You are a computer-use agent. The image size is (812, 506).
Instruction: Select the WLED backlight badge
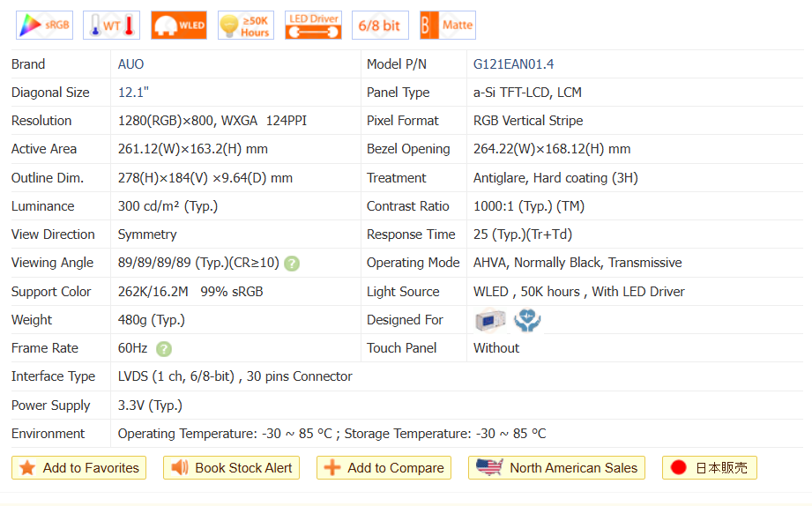point(178,26)
